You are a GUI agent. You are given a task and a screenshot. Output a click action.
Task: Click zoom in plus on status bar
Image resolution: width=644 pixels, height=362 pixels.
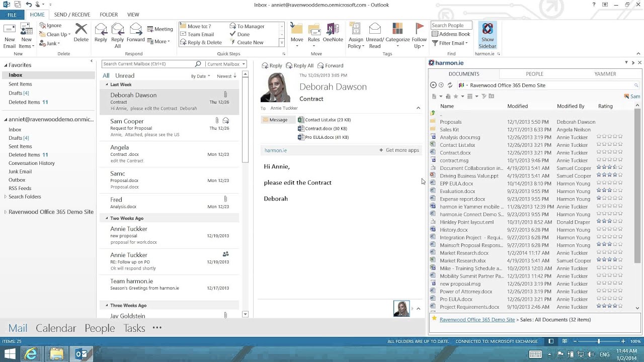pos(623,341)
